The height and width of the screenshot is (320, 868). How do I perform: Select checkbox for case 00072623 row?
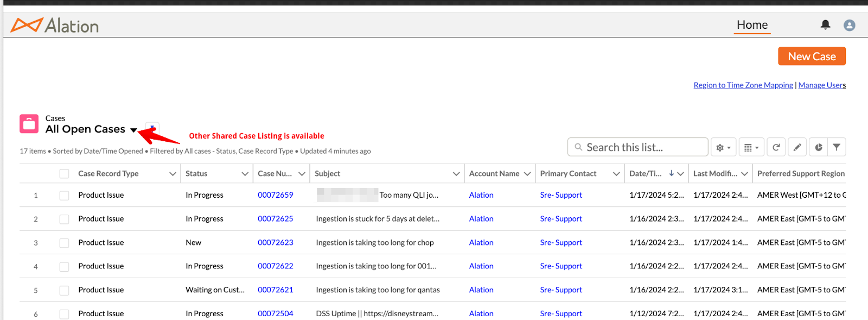pyautogui.click(x=64, y=243)
